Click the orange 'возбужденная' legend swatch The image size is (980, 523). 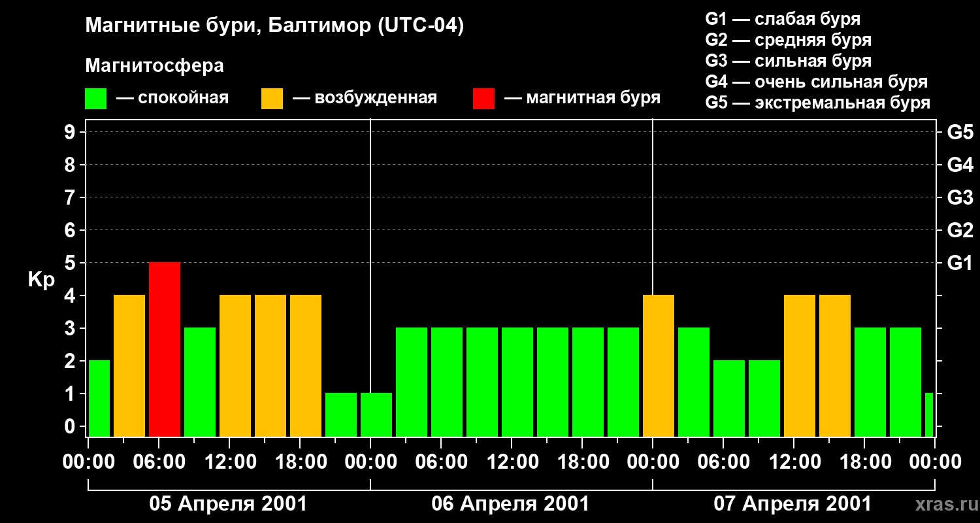[272, 99]
